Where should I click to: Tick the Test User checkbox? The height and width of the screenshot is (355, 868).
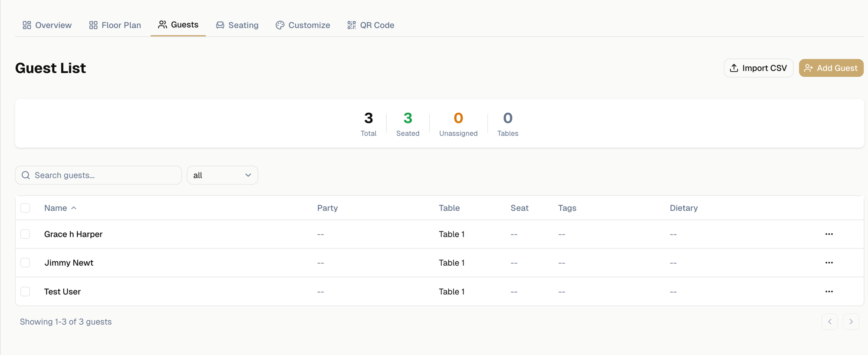(x=25, y=292)
